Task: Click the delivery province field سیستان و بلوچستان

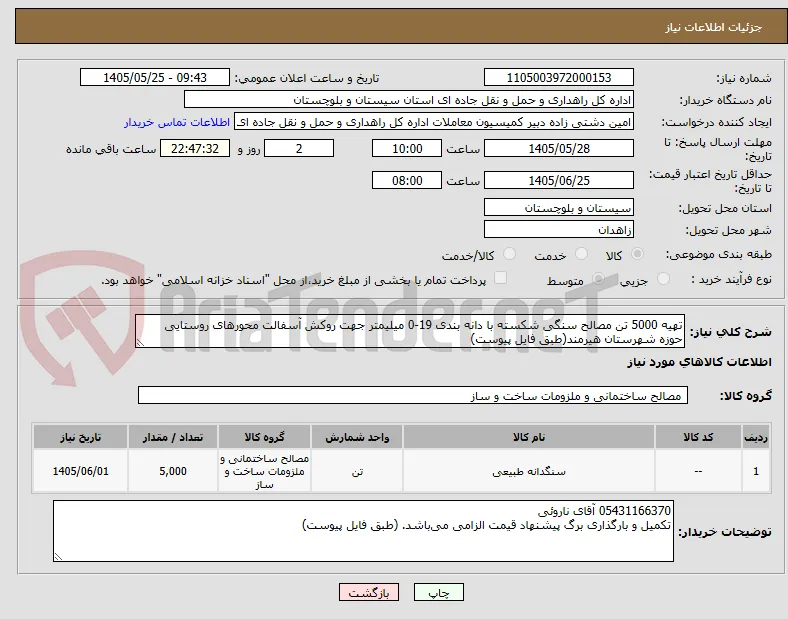Action: [x=559, y=208]
